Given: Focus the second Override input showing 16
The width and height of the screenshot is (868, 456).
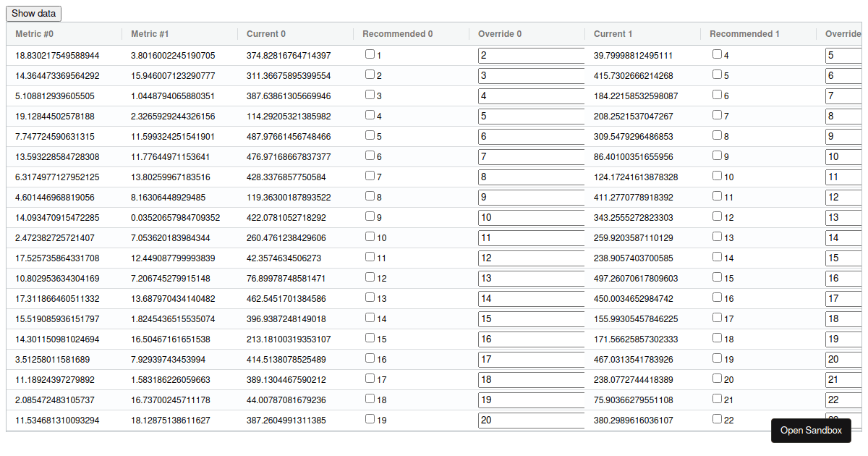Looking at the screenshot, I should tap(843, 278).
